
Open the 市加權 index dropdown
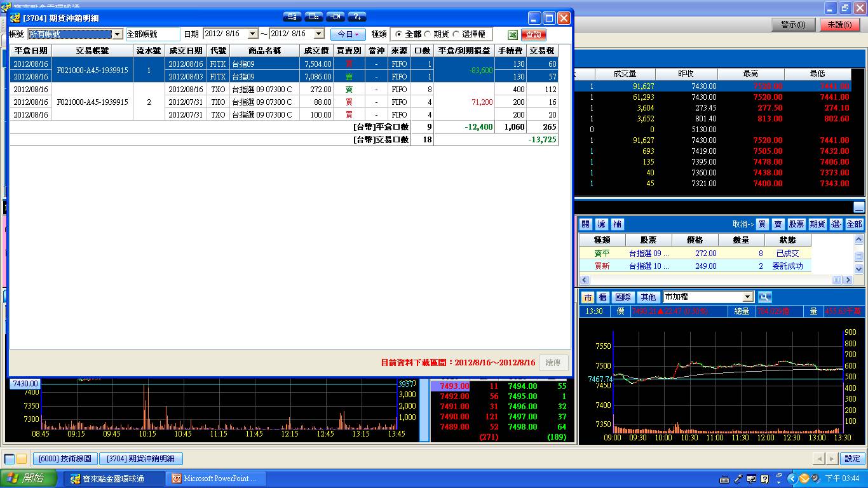pyautogui.click(x=748, y=297)
